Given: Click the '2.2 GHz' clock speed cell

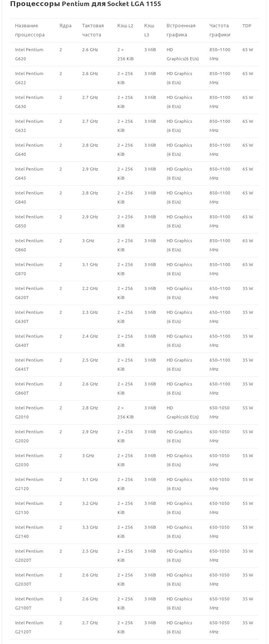Looking at the screenshot, I should [x=90, y=288].
